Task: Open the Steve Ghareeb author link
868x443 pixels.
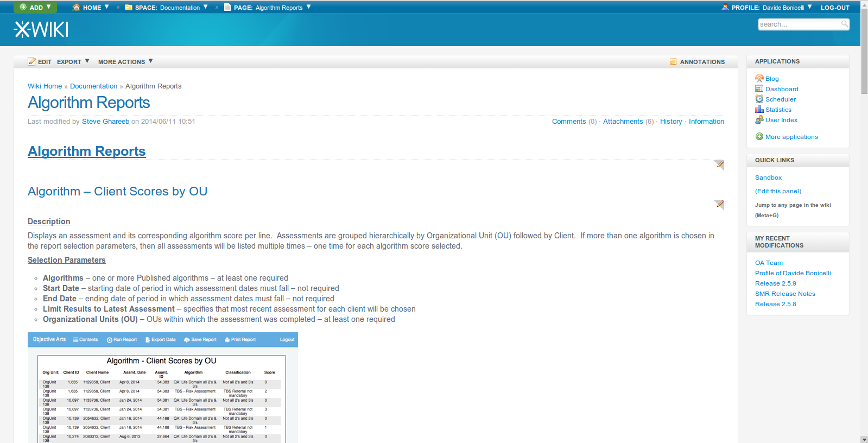Action: [x=105, y=122]
